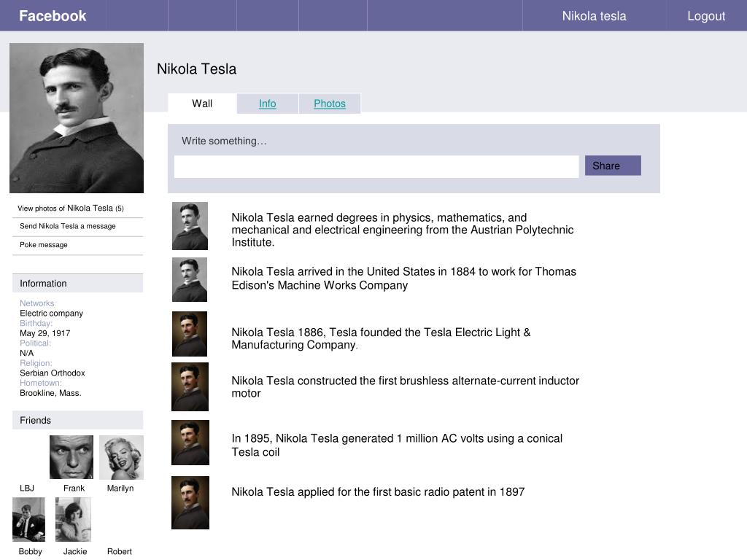Click avatar beside the radio patent post
This screenshot has height=560, width=747.
point(190,502)
